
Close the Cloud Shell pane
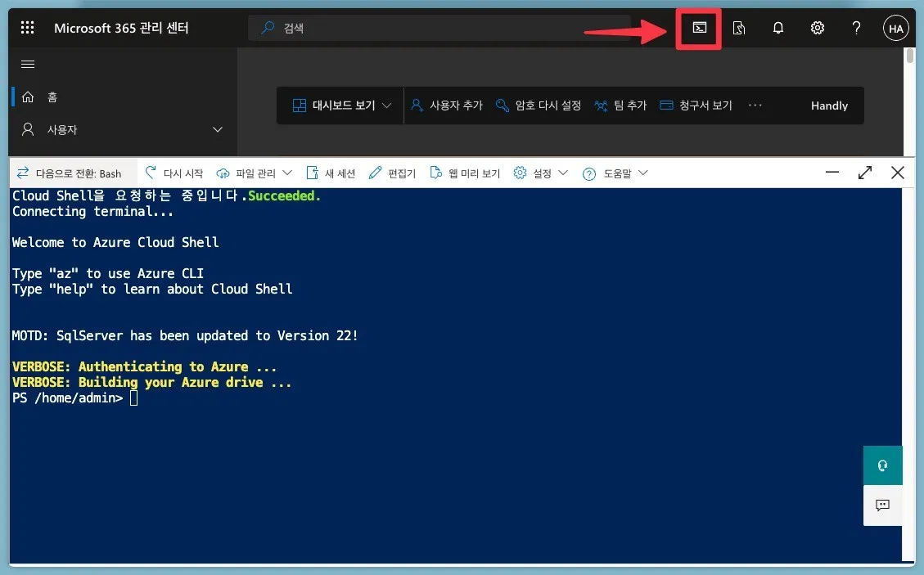898,173
